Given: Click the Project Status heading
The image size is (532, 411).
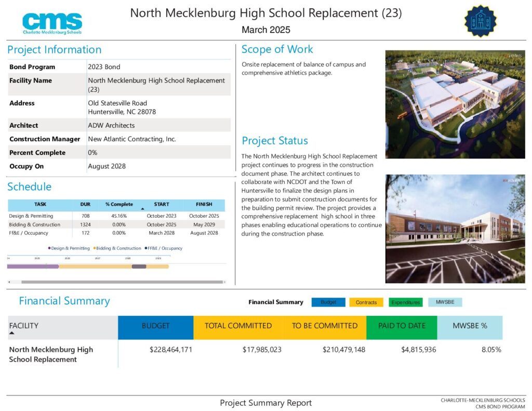Looking at the screenshot, I should pyautogui.click(x=275, y=140).
